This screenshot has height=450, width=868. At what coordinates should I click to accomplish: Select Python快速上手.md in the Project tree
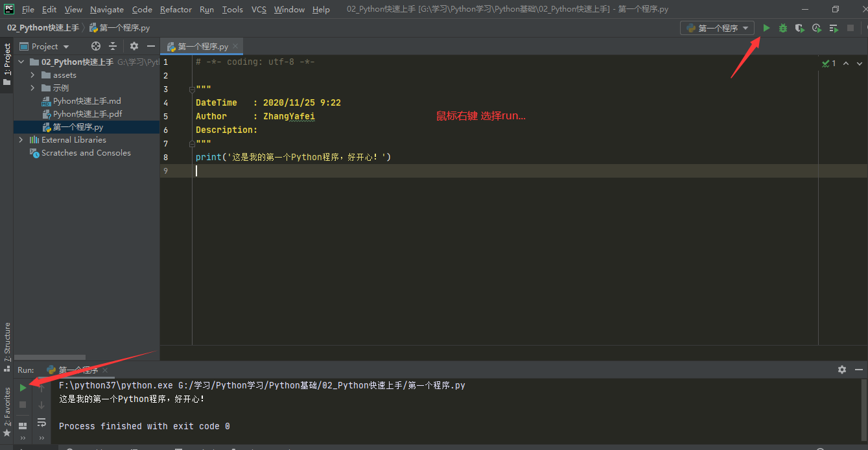click(x=87, y=101)
